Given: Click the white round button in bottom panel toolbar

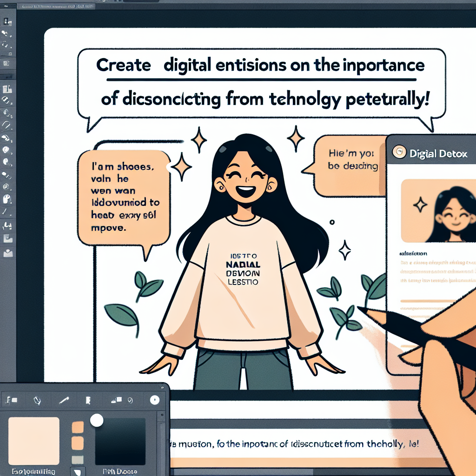Looking at the screenshot, I should (155, 400).
